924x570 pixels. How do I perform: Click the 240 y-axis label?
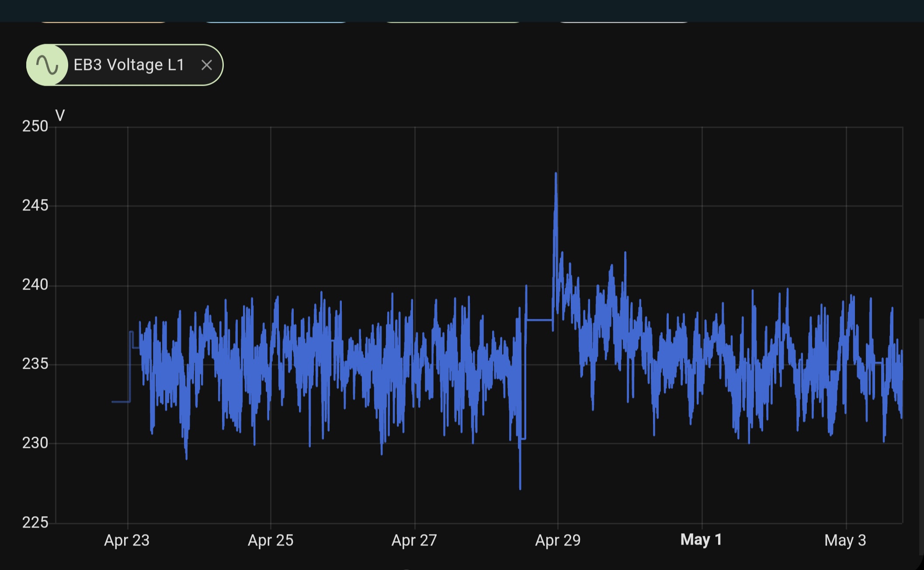pos(35,285)
